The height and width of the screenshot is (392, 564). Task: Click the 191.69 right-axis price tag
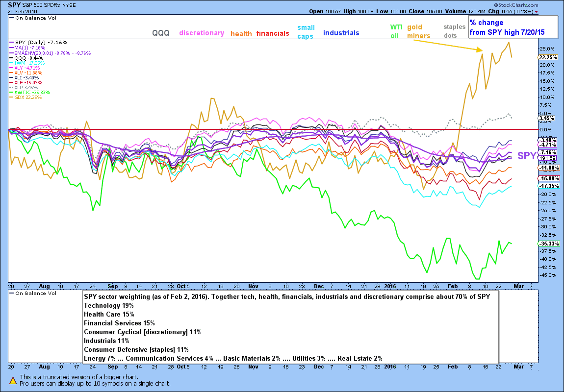tap(548, 158)
